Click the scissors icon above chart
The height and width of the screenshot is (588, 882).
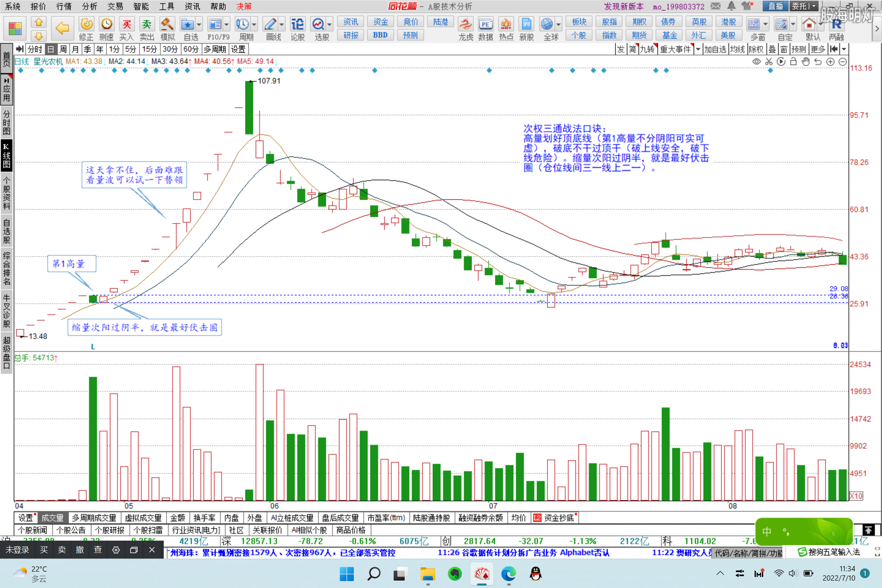(769, 62)
